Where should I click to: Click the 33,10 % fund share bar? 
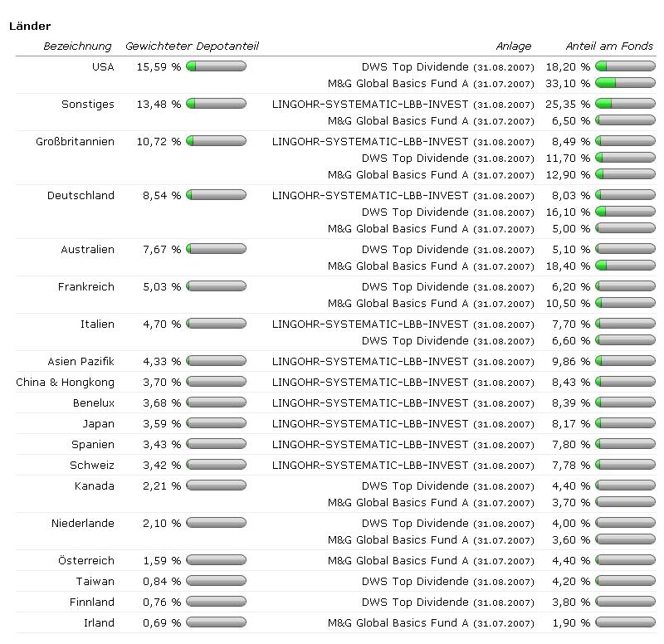[625, 83]
